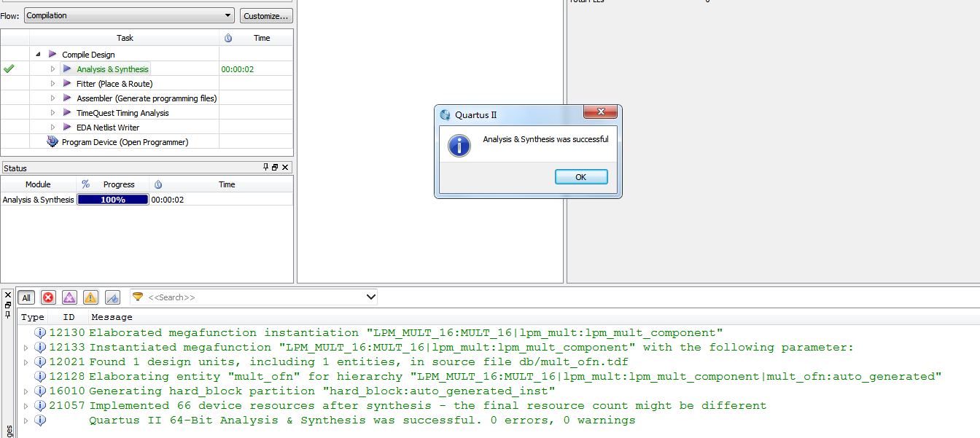This screenshot has height=438, width=980.
Task: Click the Fitter play icon
Action: coord(67,84)
